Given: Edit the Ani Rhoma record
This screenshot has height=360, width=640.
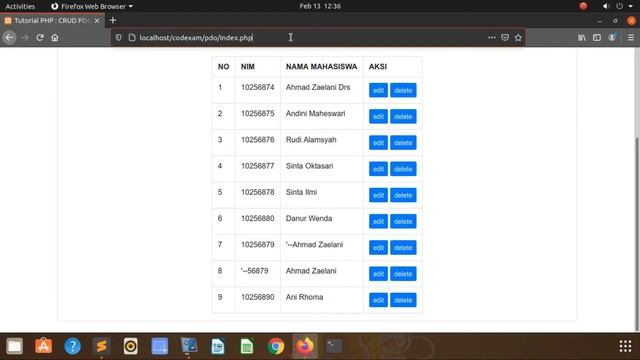Looking at the screenshot, I should [x=378, y=300].
